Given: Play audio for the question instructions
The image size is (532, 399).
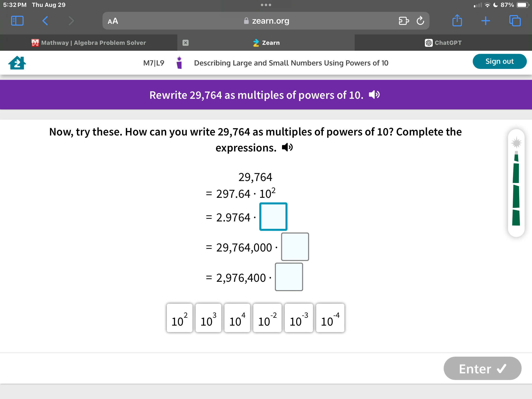Looking at the screenshot, I should 287,148.
